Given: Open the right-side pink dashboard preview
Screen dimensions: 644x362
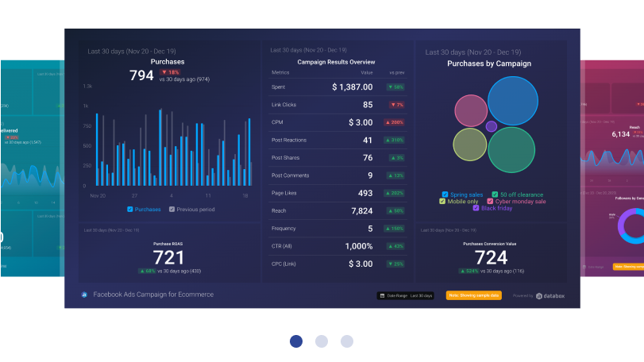Looking at the screenshot, I should pos(614,167).
